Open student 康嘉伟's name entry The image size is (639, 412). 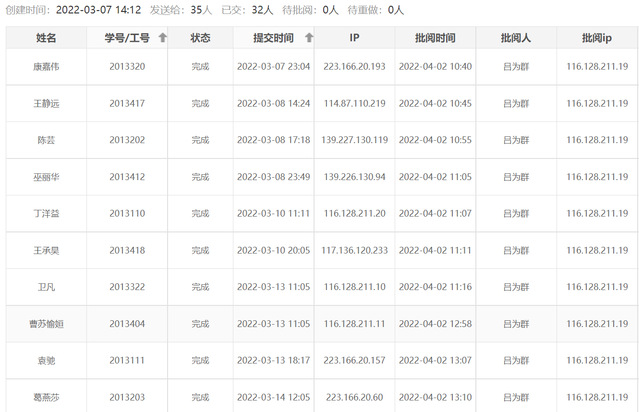point(46,67)
